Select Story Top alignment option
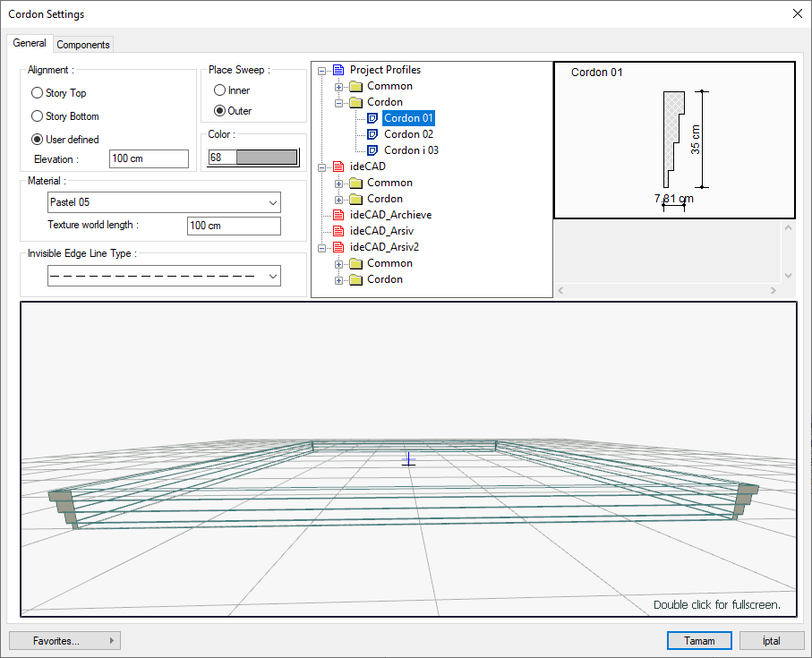 click(x=37, y=93)
